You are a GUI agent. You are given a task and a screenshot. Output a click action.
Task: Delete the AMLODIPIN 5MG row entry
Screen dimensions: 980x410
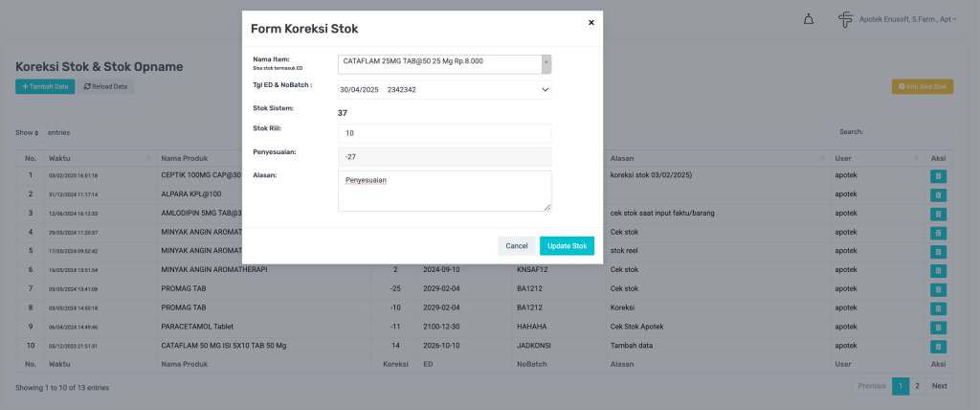click(938, 214)
